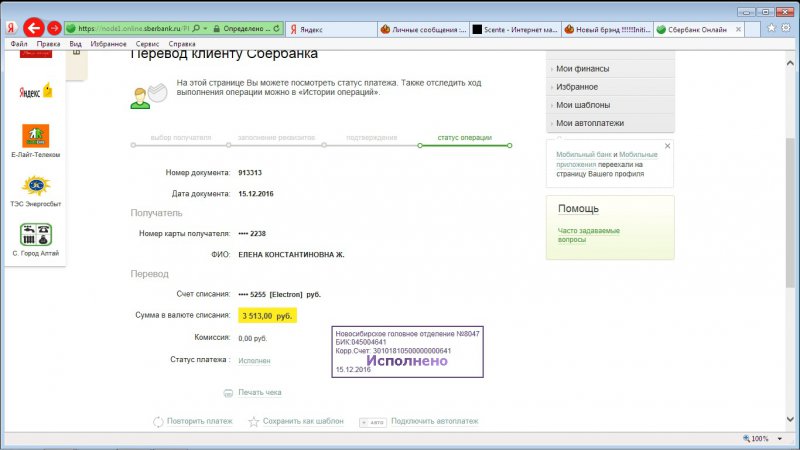Click the star icon beside Сохранить как шаблон
Screen dimensions: 800x450
(254, 421)
